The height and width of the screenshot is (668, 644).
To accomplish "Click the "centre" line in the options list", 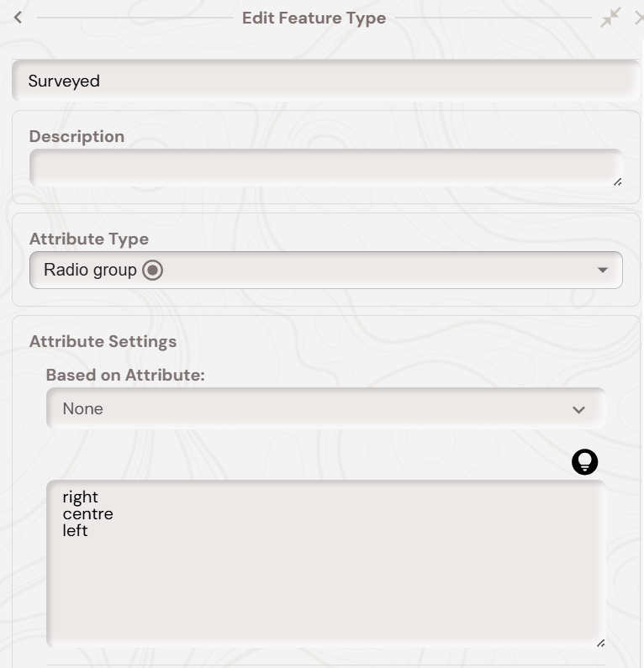I will tap(87, 513).
